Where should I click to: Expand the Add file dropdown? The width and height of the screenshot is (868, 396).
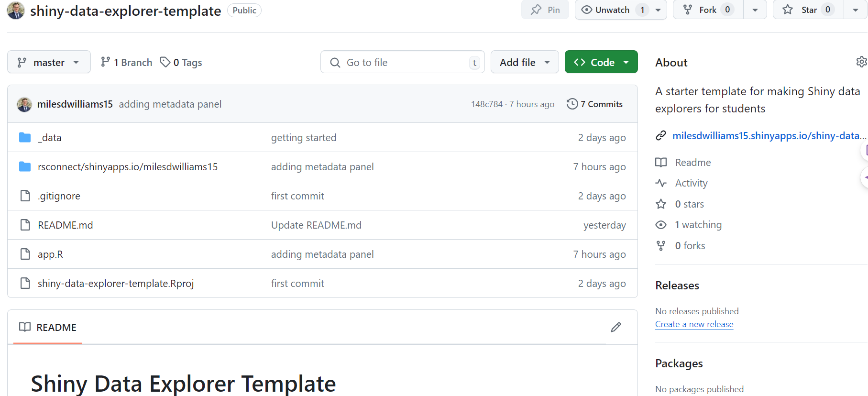click(525, 62)
